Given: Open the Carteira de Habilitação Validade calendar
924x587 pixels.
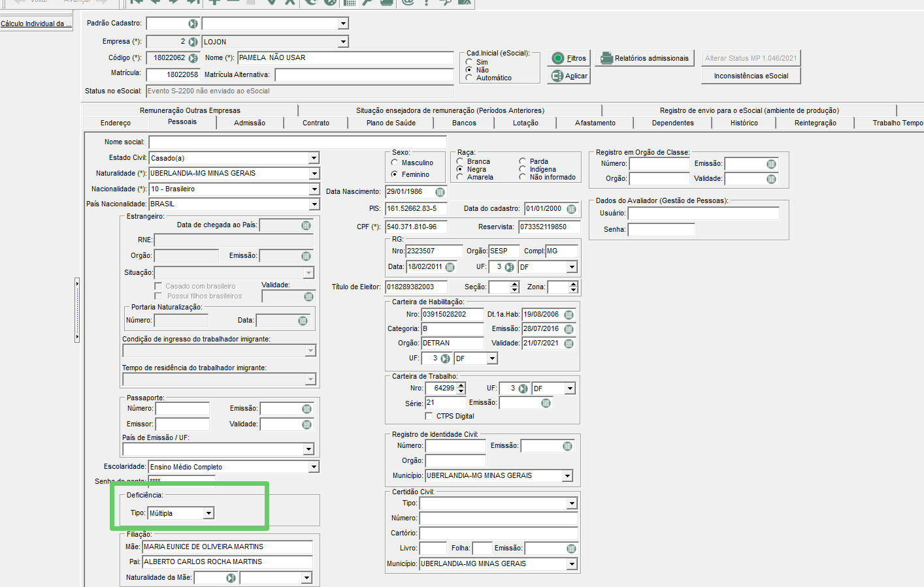Looking at the screenshot, I should [569, 343].
